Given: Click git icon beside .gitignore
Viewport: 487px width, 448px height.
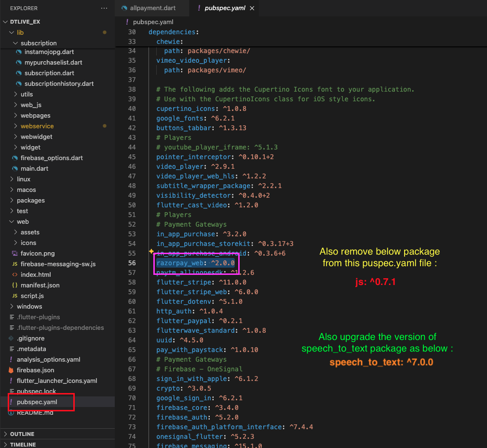Looking at the screenshot, I should pos(11,338).
